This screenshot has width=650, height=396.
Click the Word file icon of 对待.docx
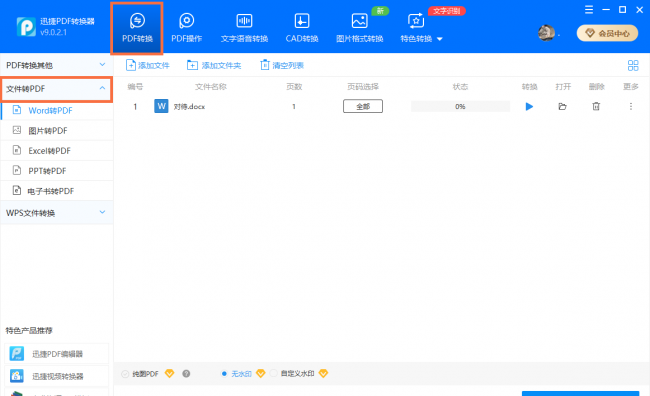click(x=161, y=106)
